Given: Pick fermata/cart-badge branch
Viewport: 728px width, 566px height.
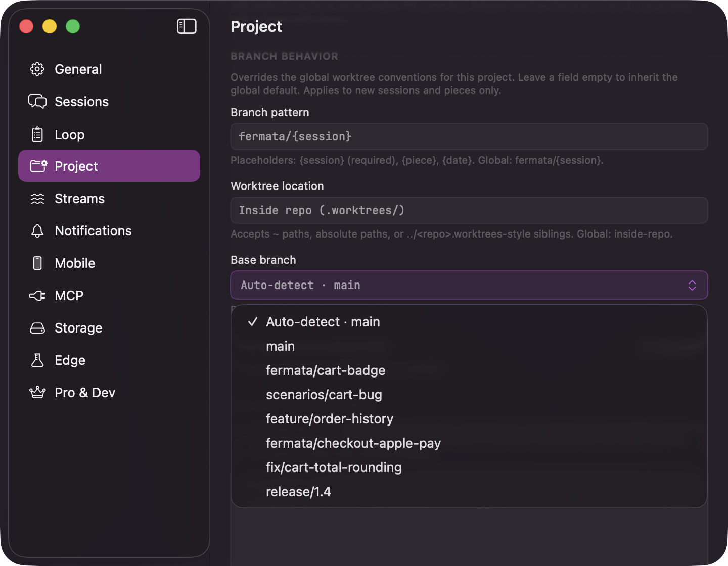Looking at the screenshot, I should point(469,370).
